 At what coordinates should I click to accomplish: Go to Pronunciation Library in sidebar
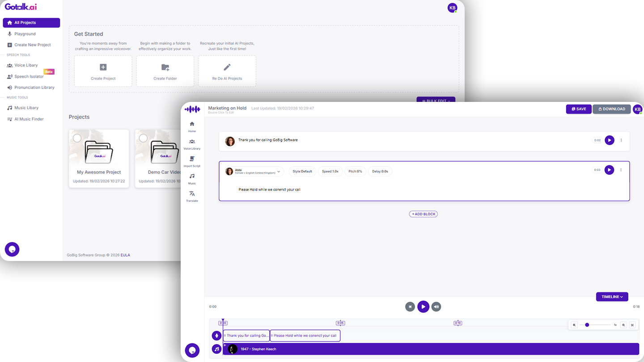tap(34, 88)
